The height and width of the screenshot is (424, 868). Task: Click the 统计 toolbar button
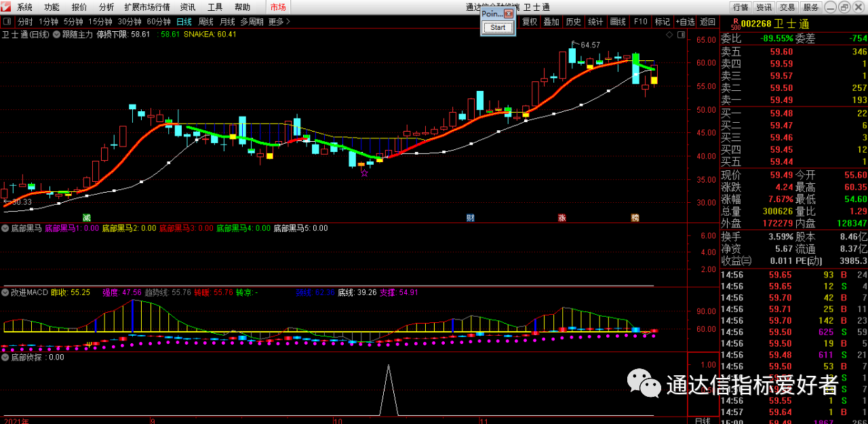coord(595,22)
